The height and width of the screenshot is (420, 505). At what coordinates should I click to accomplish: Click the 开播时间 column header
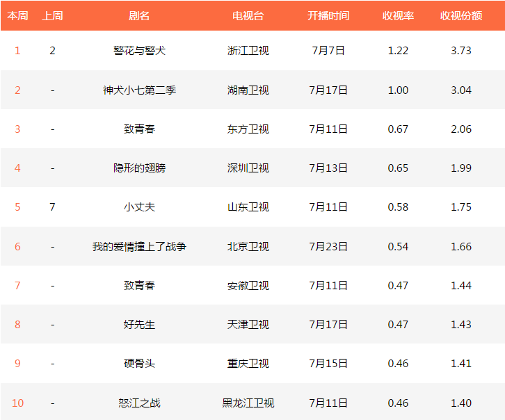(328, 15)
